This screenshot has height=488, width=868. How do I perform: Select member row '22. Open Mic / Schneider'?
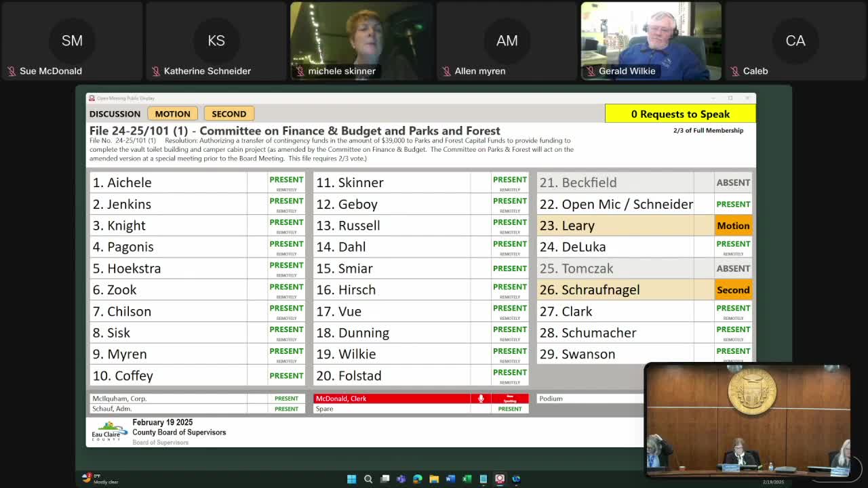click(x=645, y=204)
